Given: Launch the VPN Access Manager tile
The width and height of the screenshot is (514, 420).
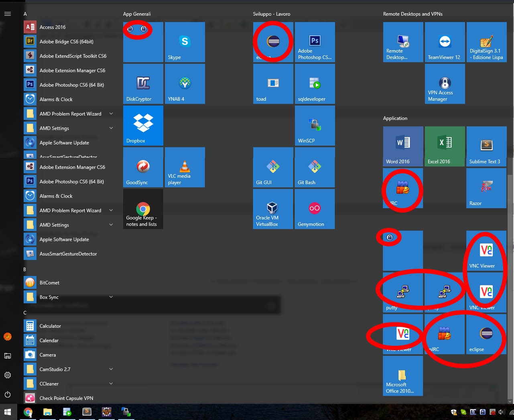Looking at the screenshot, I should coord(445,83).
